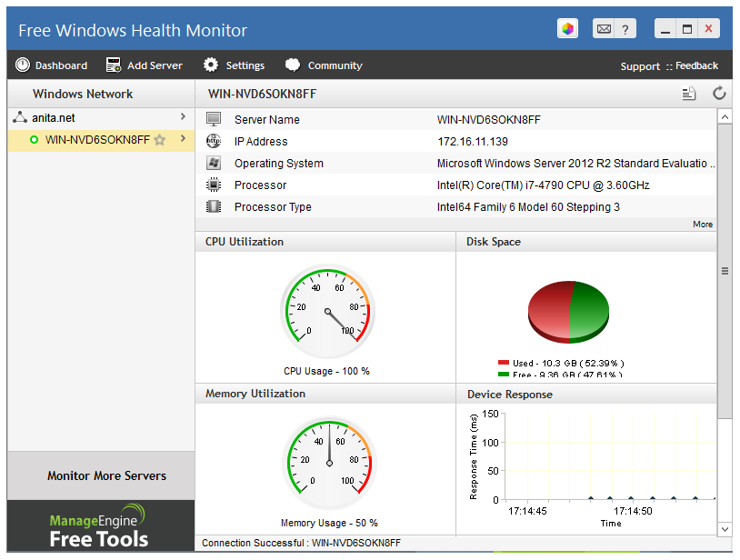Click the Add Server icon
The height and width of the screenshot is (560, 740).
pyautogui.click(x=114, y=65)
